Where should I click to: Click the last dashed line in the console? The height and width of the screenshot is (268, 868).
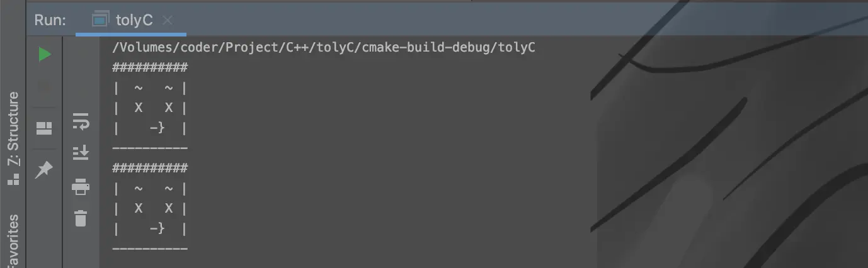pos(150,249)
